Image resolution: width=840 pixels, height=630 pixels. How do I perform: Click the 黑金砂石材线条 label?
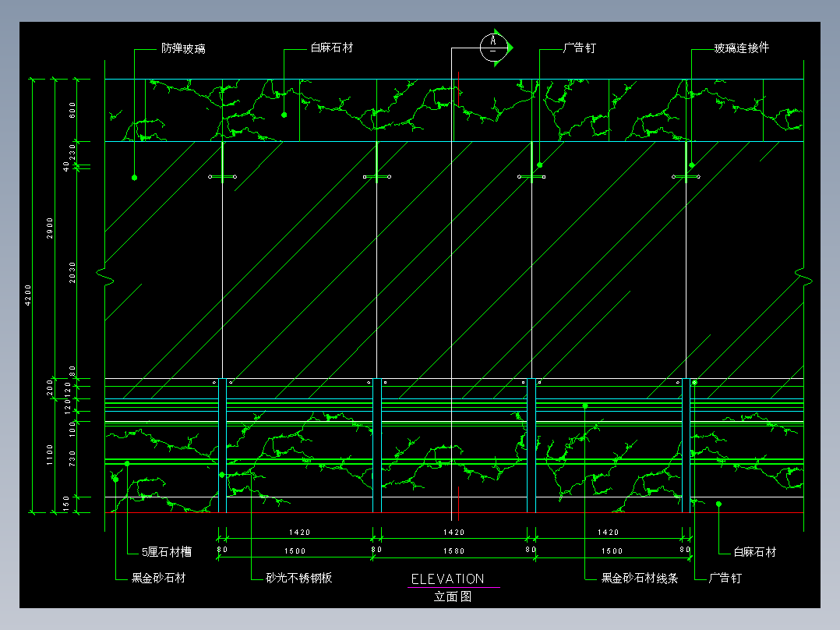(x=640, y=578)
